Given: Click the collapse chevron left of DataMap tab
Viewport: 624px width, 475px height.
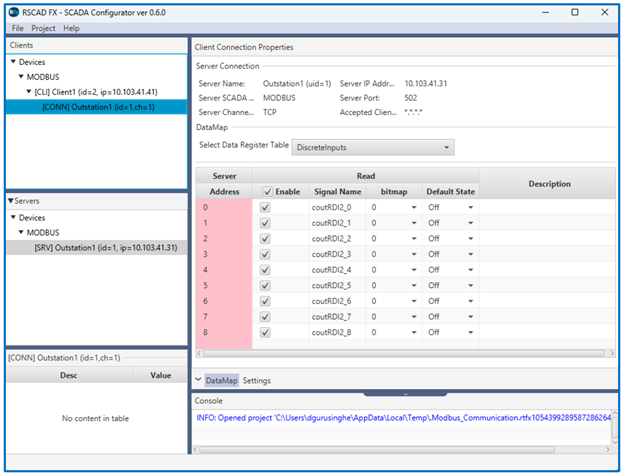Looking at the screenshot, I should (x=198, y=380).
